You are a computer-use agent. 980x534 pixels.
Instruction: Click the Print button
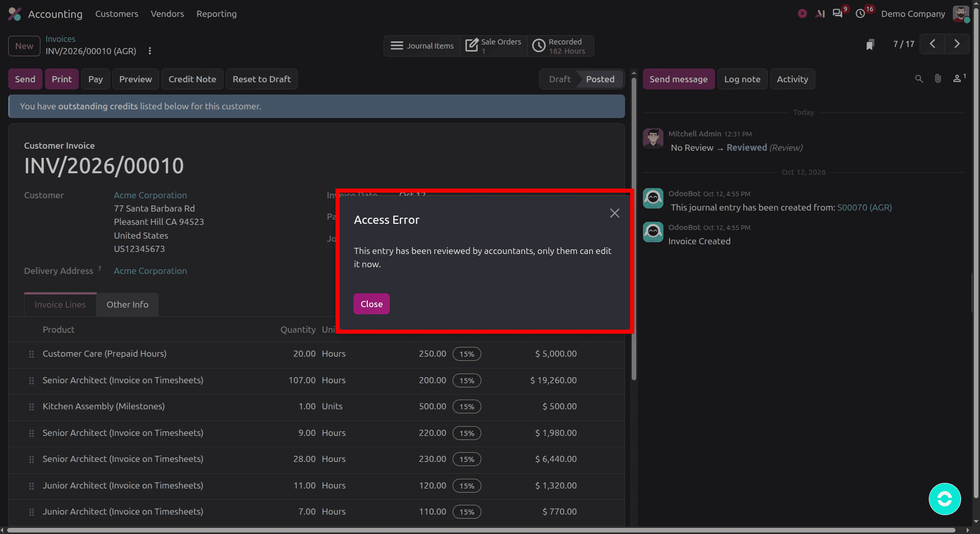[x=62, y=79]
